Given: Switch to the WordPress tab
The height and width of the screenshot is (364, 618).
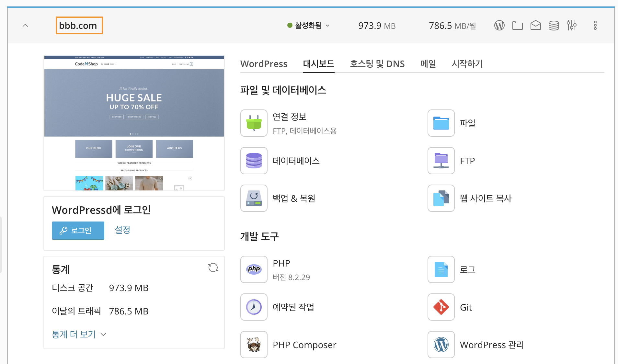Looking at the screenshot, I should click(x=264, y=64).
